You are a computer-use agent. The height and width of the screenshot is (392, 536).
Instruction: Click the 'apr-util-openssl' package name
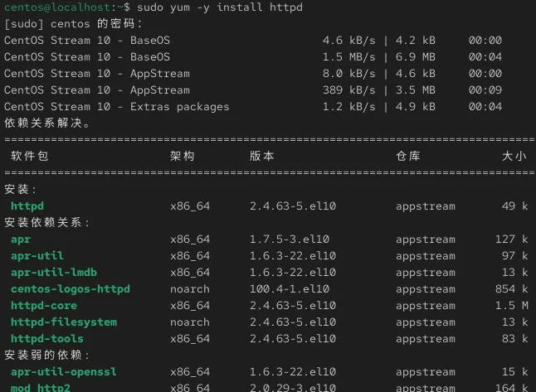64,372
